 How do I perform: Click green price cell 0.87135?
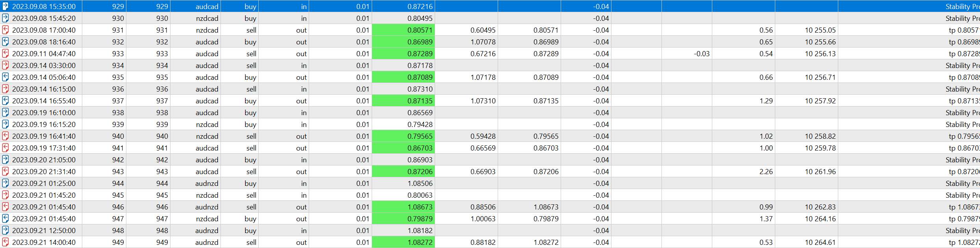(403, 101)
